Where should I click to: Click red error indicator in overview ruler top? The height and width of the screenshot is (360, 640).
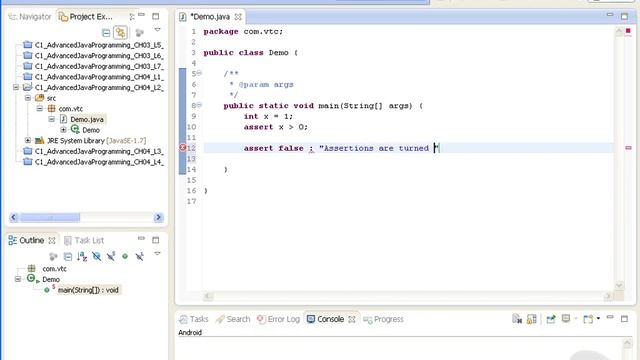[x=628, y=31]
